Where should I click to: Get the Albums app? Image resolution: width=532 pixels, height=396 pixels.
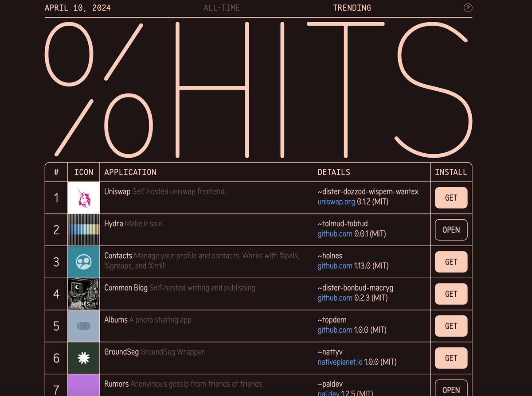[x=451, y=326]
